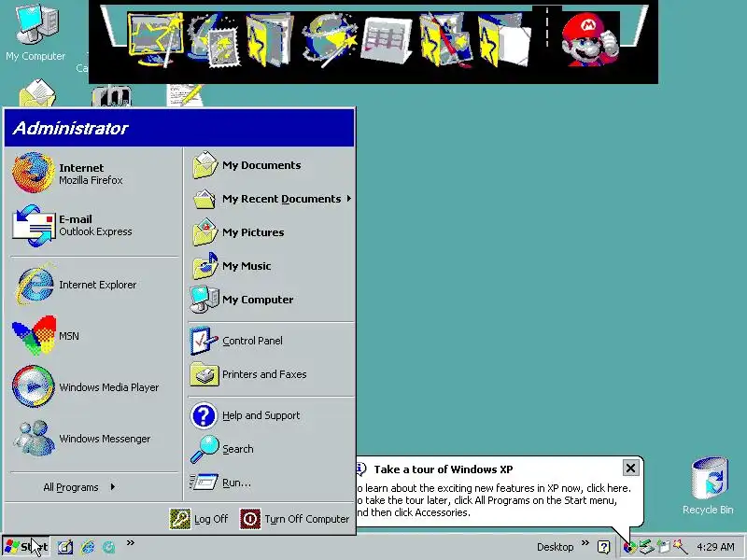Click the stamp and star dock icon

pyautogui.click(x=214, y=39)
